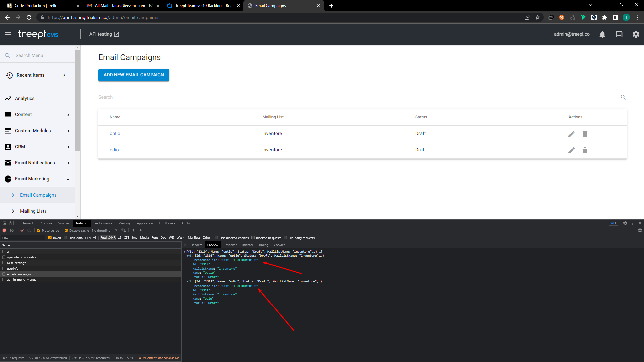
Task: Delete the optio campaign with trash icon
Action: [x=585, y=134]
